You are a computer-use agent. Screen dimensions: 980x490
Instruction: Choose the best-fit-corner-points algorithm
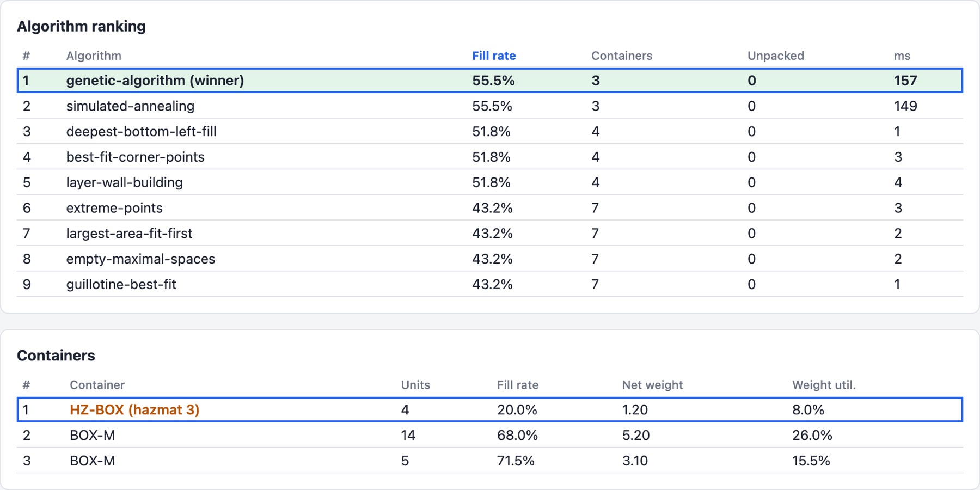pyautogui.click(x=490, y=157)
